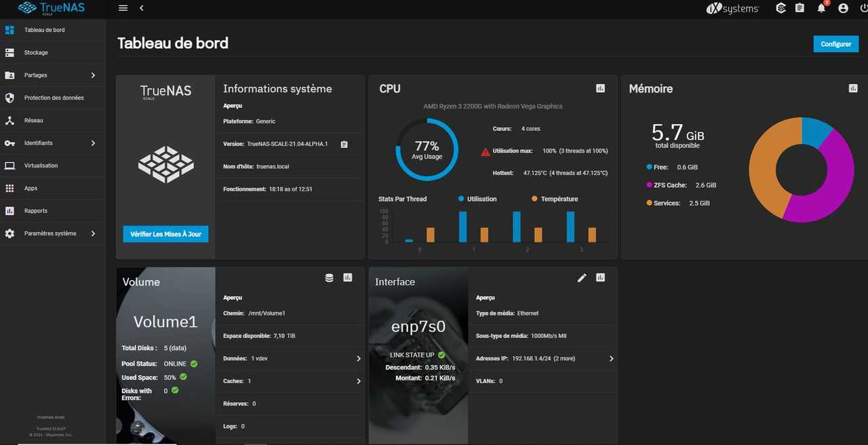
Task: Edit Interface with the pencil icon
Action: (x=582, y=277)
